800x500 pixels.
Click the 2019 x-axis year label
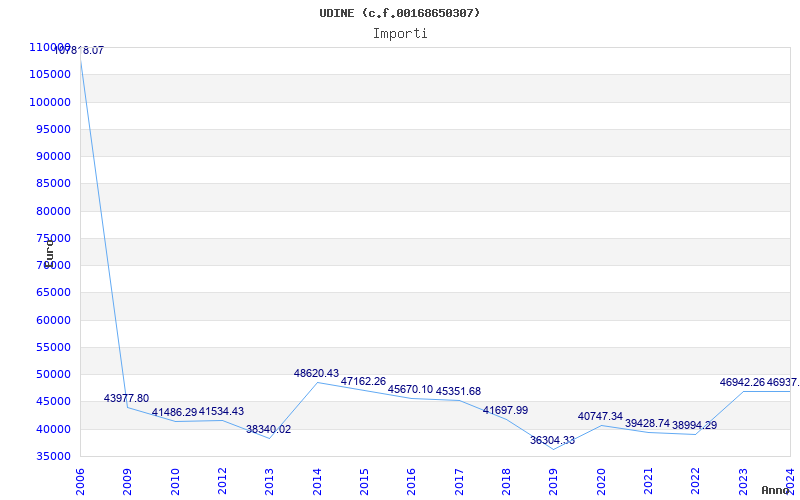point(553,482)
